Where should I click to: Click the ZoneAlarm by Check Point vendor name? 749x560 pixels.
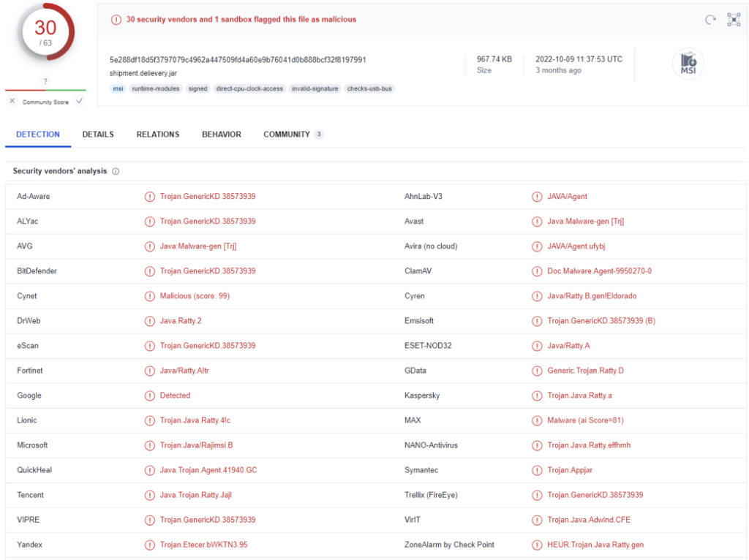[449, 545]
